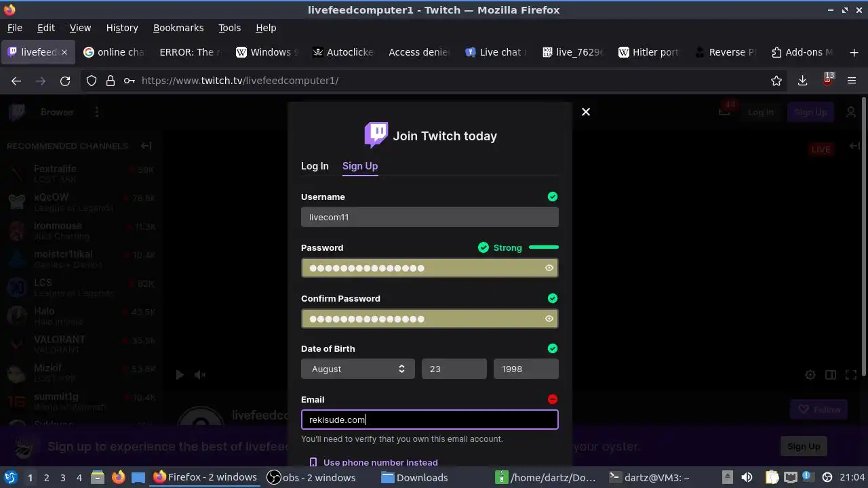The width and height of the screenshot is (868, 488).
Task: Show site security info via padlock
Action: [x=111, y=81]
